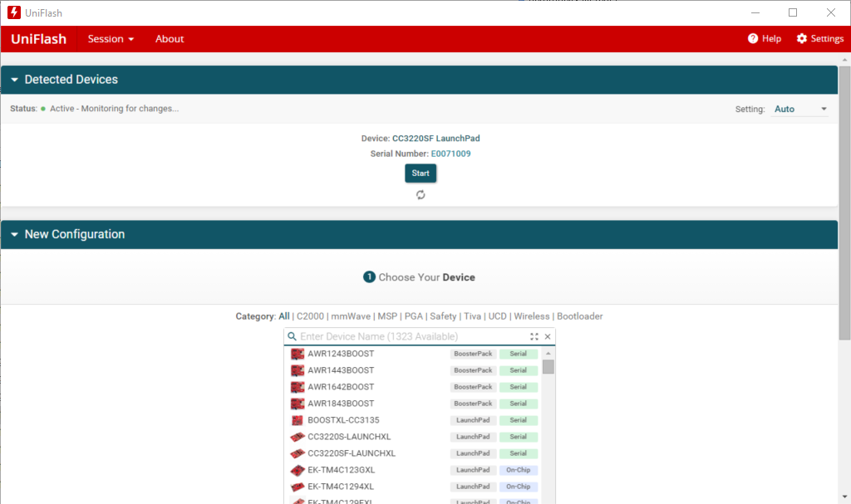Filter devices by mmWave category

[x=351, y=316]
